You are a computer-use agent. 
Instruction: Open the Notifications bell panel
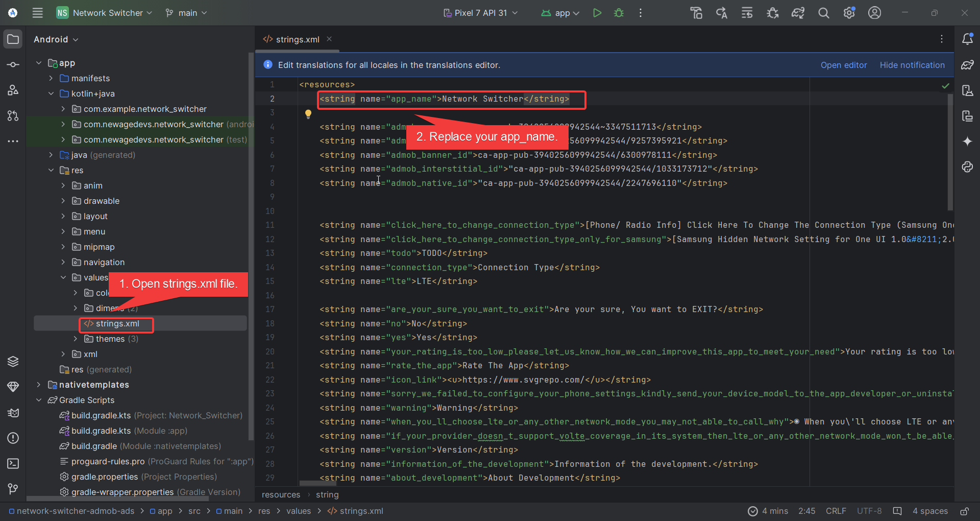pyautogui.click(x=967, y=39)
